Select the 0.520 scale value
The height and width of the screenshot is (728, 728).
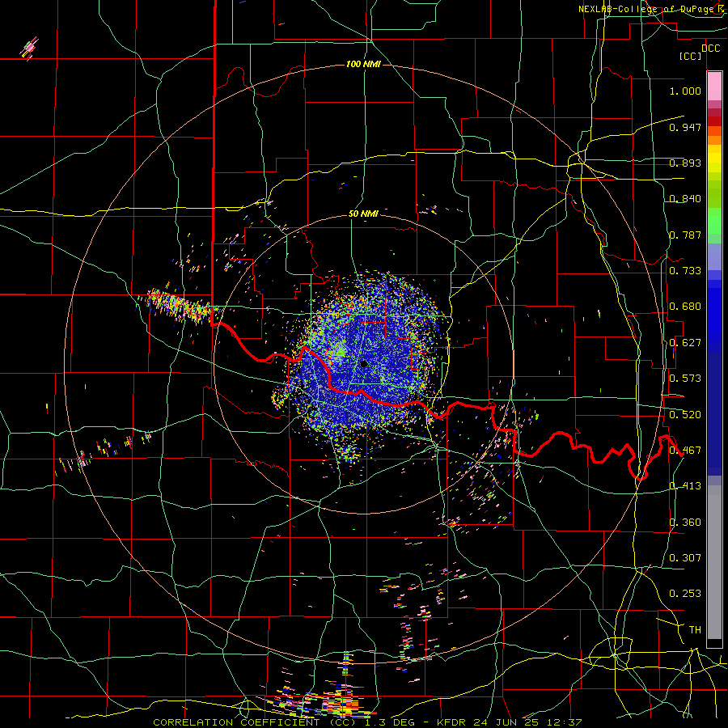click(685, 415)
